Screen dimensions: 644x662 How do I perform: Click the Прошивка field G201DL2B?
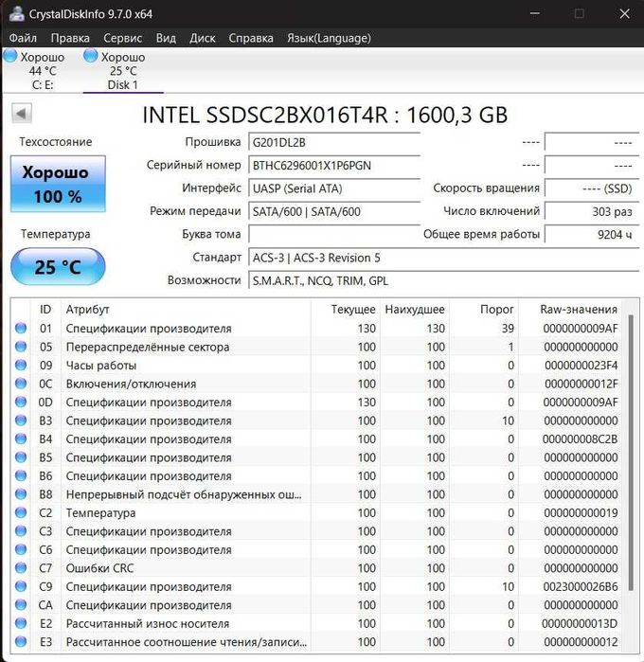[334, 142]
